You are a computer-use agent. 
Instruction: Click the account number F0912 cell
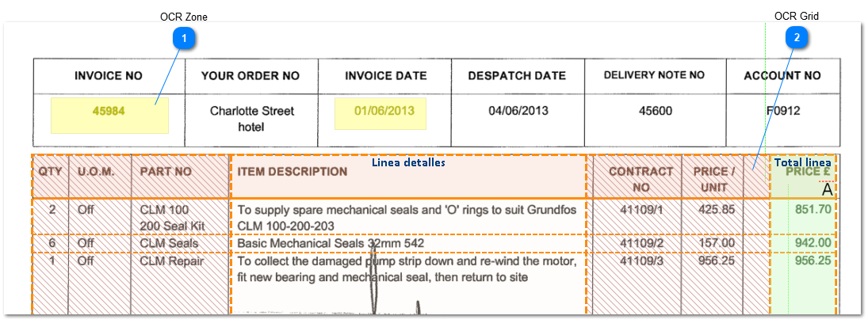(782, 111)
